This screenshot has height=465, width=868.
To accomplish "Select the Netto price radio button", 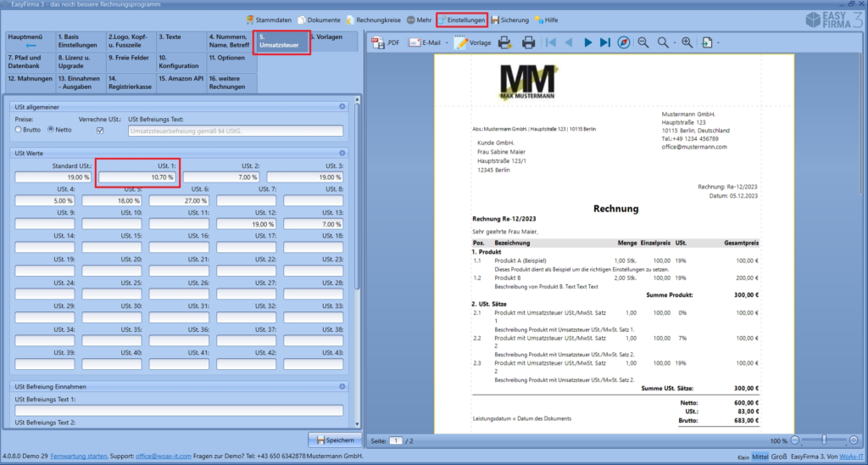I will (x=50, y=131).
